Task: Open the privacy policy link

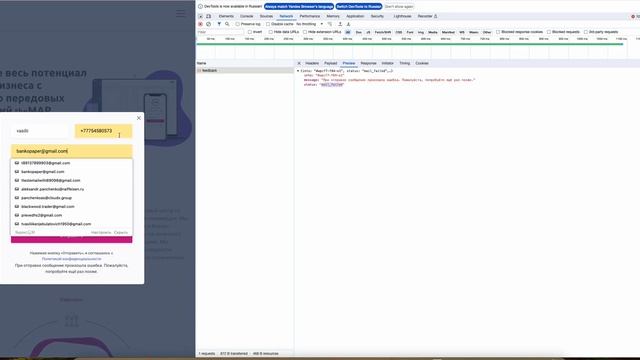Action: pos(71,259)
